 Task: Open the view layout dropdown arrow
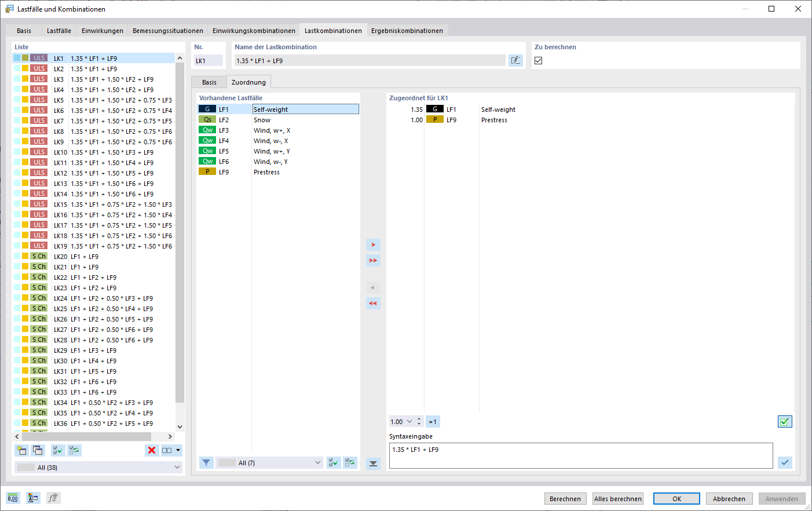click(178, 450)
